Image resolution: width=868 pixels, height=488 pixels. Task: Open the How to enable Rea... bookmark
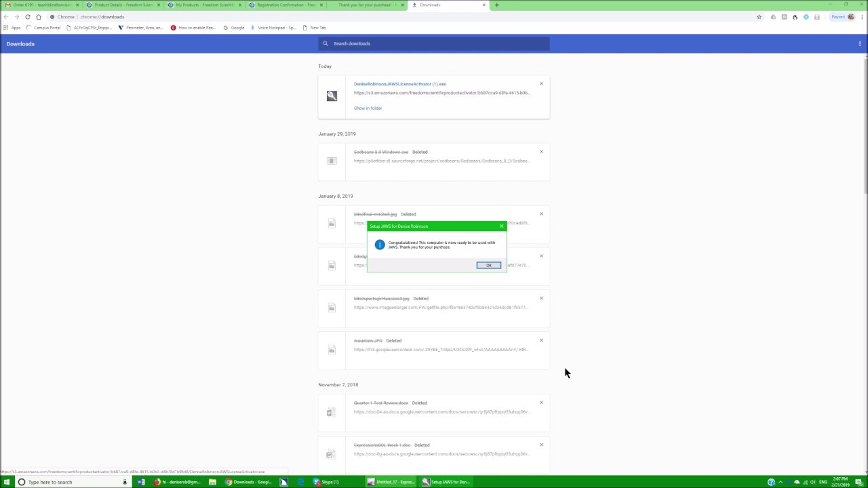(193, 28)
